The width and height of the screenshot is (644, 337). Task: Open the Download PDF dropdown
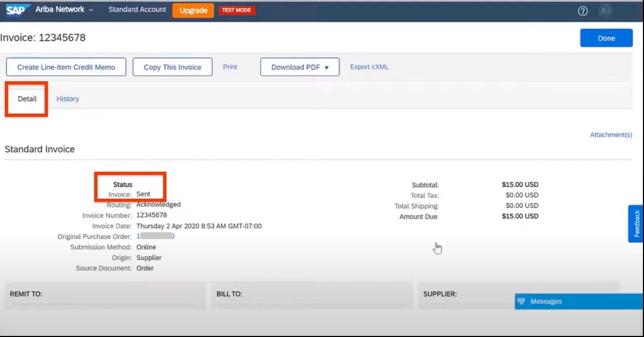[x=299, y=67]
